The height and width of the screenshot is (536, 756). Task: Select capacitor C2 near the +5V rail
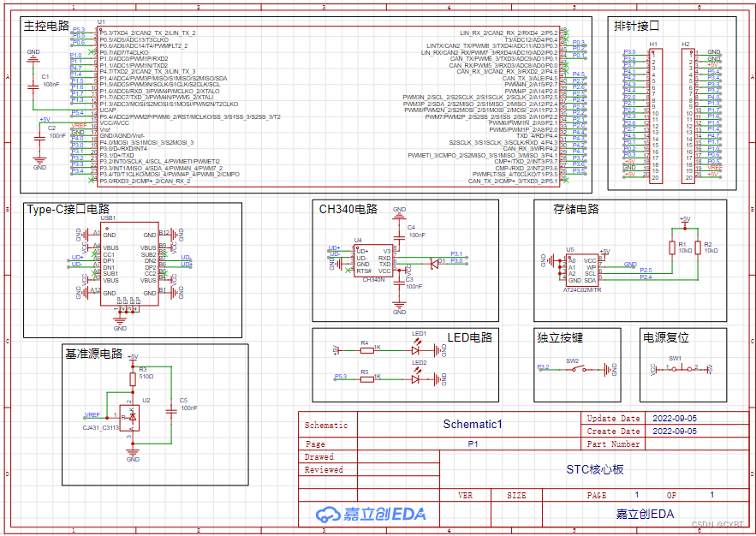click(x=39, y=139)
